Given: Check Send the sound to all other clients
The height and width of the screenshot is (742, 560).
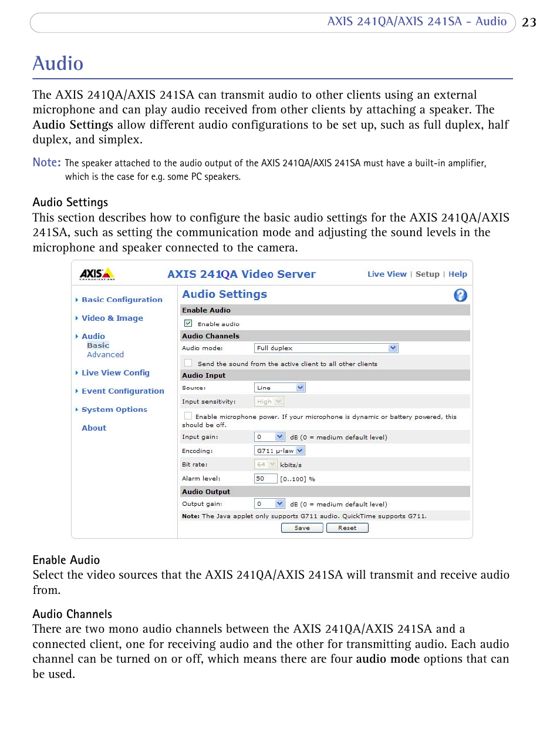Looking at the screenshot, I should point(188,363).
